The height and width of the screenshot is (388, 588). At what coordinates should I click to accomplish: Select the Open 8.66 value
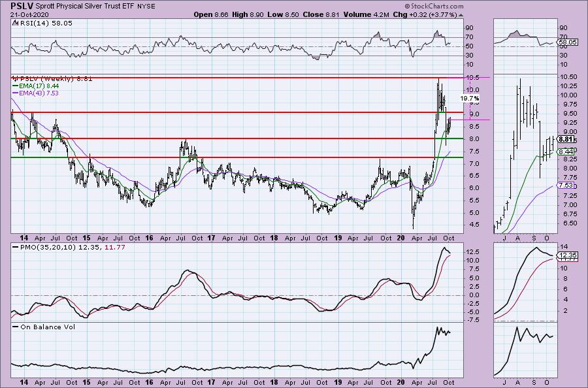coord(211,14)
